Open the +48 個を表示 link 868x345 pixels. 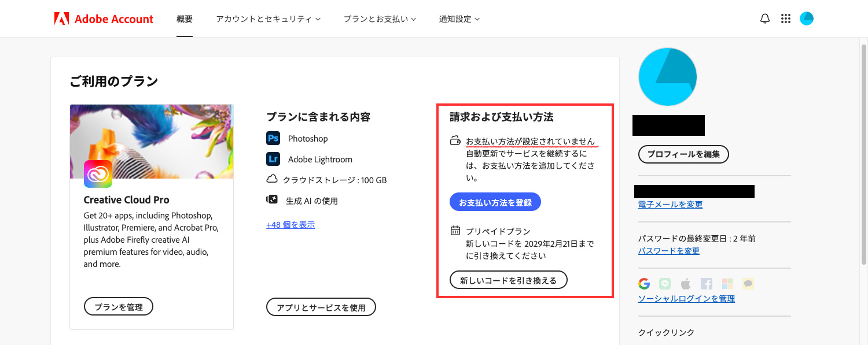click(x=290, y=225)
